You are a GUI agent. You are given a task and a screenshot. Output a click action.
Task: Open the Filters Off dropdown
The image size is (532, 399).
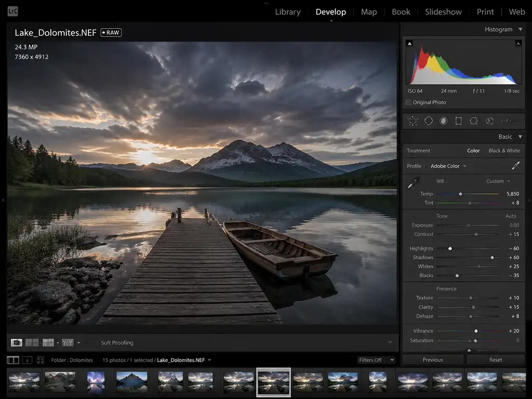click(x=370, y=360)
